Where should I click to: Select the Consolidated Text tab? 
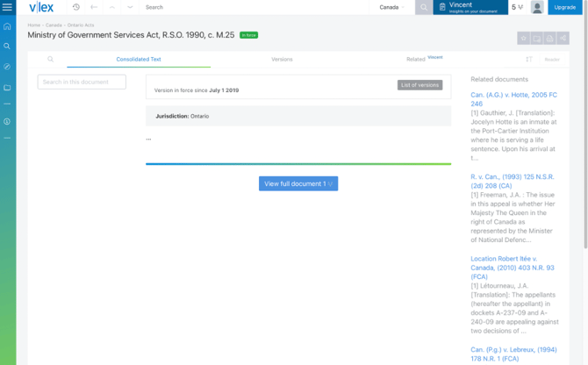pos(139,59)
